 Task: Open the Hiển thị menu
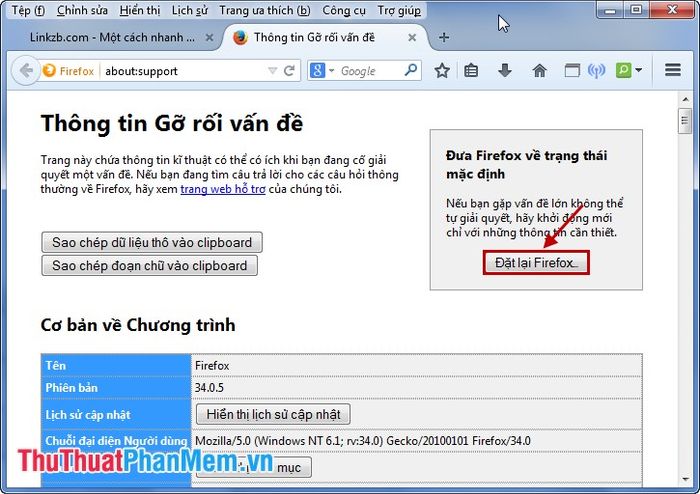pyautogui.click(x=140, y=10)
